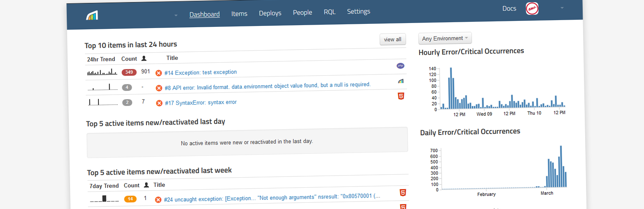
Task: Expand the account menu arrow beside avatar
Action: point(561,8)
